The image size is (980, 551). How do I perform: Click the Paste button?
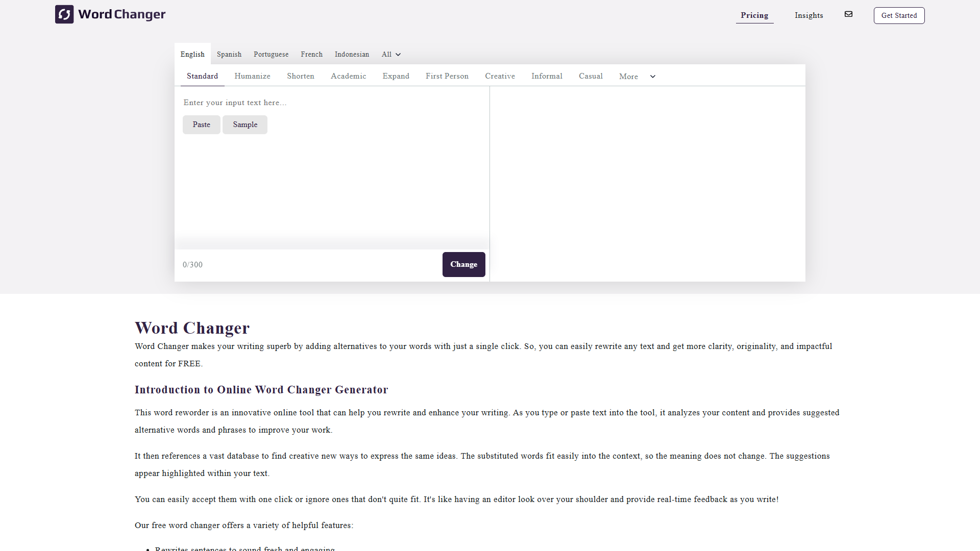tap(202, 124)
